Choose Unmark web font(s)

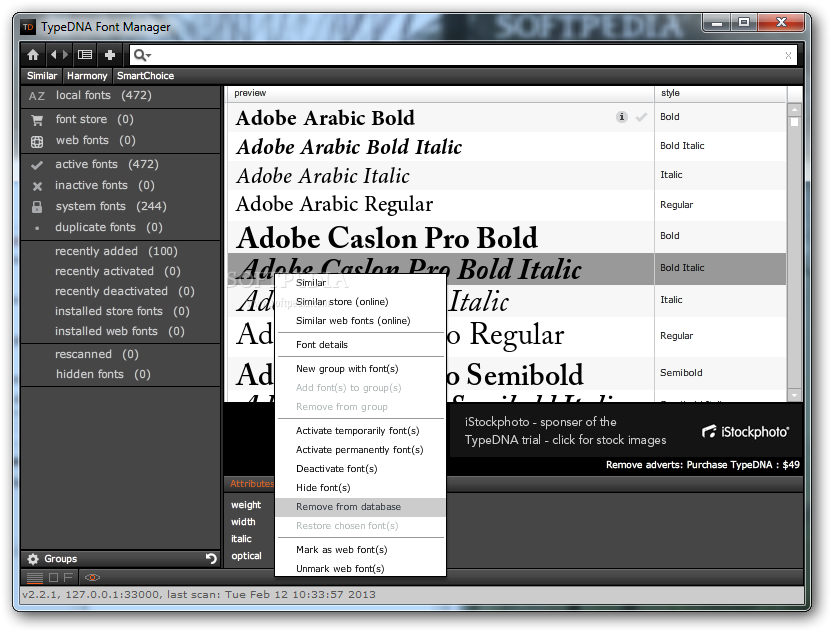click(360, 569)
